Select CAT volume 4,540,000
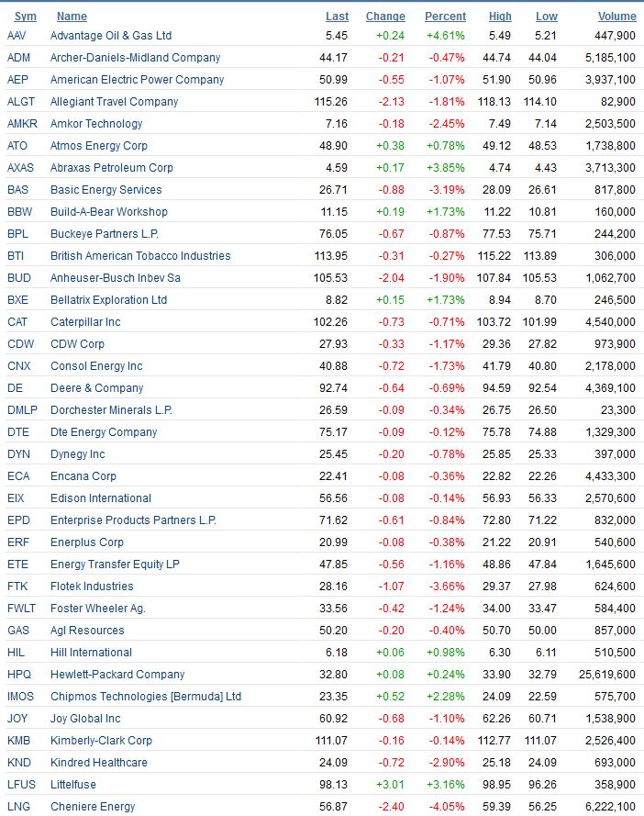 pos(610,321)
